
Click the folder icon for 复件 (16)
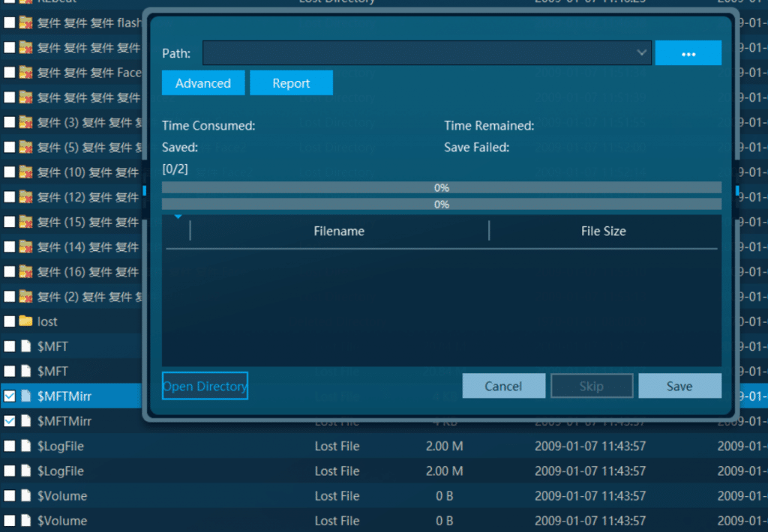(26, 272)
